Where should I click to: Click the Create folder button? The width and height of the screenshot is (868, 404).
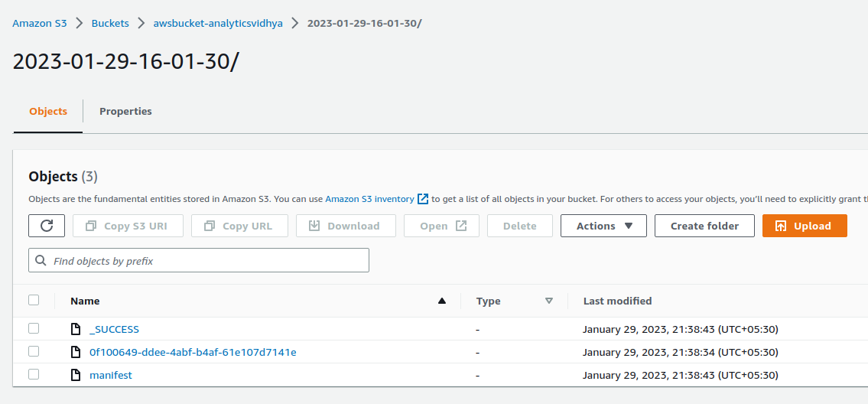[704, 226]
